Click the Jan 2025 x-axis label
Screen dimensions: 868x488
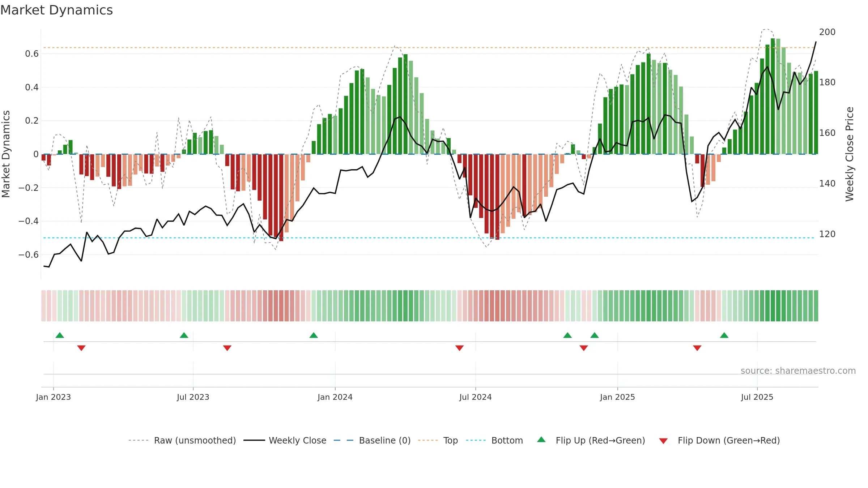click(617, 397)
